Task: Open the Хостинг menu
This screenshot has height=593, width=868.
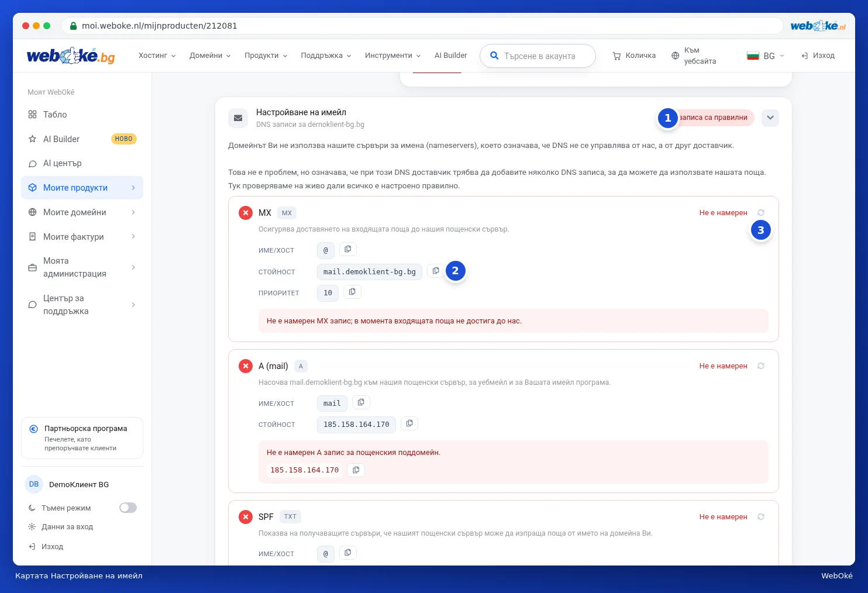Action: click(x=157, y=56)
